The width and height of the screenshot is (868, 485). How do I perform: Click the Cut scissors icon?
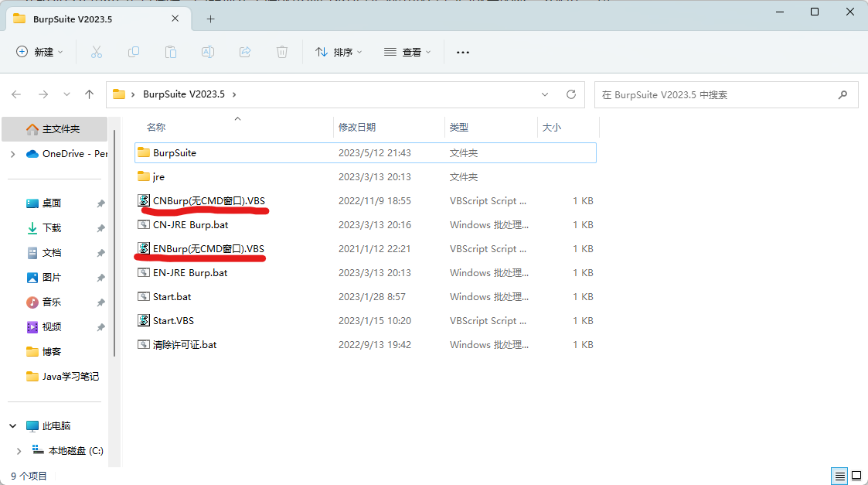pyautogui.click(x=97, y=52)
